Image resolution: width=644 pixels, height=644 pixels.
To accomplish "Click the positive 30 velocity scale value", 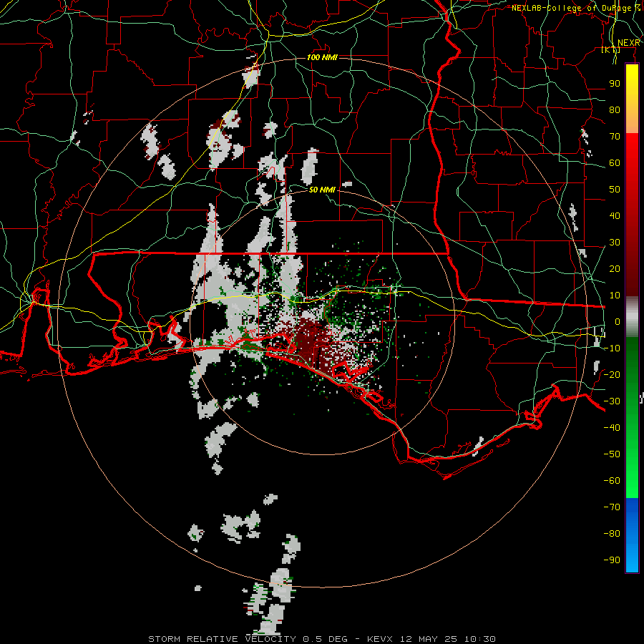I will click(615, 243).
